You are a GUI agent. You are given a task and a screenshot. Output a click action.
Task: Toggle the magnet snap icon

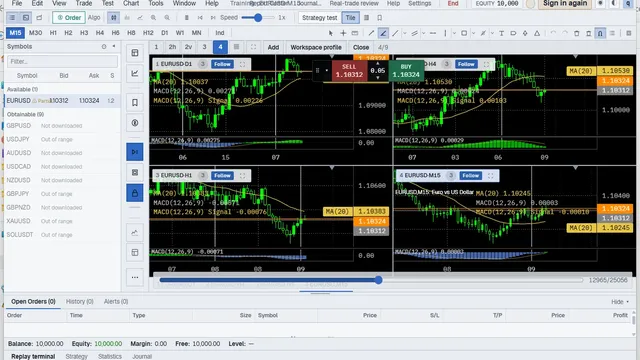(x=600, y=33)
